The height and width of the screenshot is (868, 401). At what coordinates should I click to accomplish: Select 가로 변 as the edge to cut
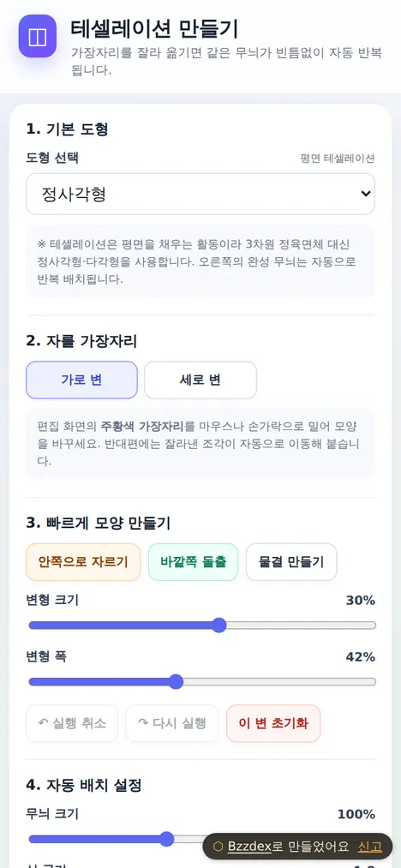coord(81,380)
